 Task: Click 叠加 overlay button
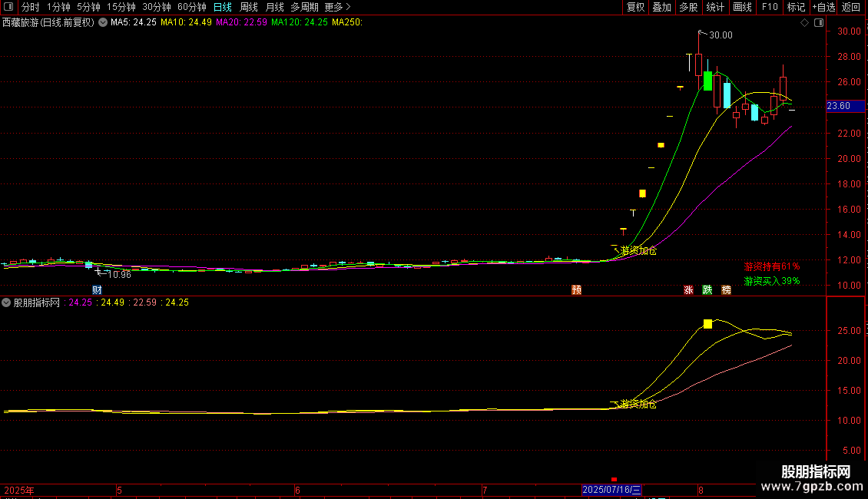(661, 7)
